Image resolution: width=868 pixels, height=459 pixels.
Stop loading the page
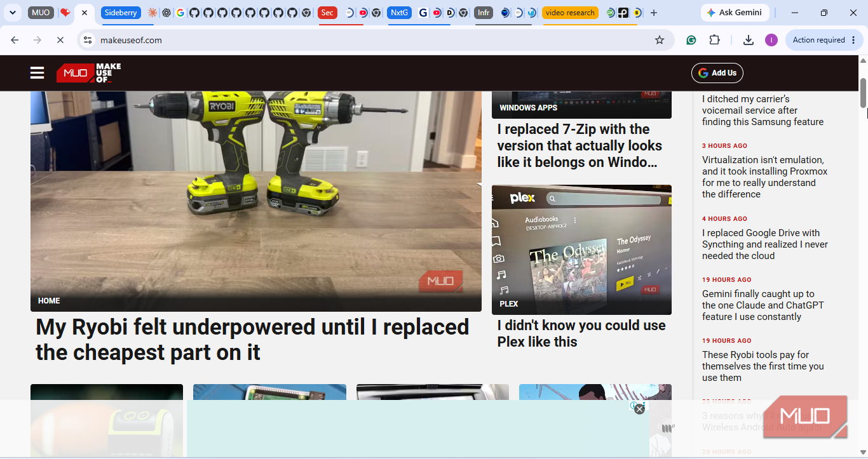pos(60,40)
